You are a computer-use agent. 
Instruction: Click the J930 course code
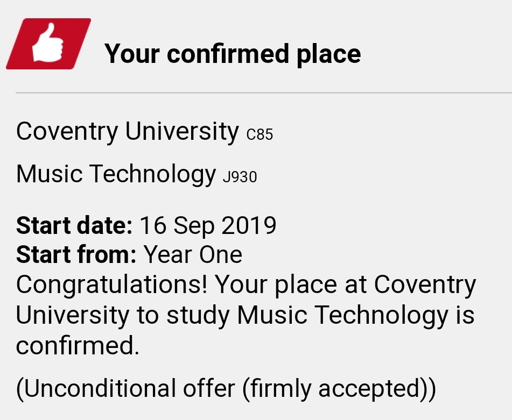[240, 177]
